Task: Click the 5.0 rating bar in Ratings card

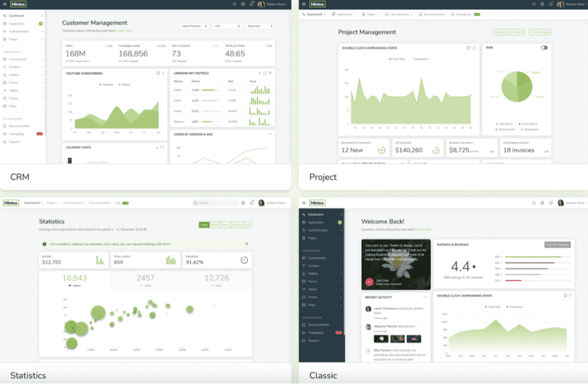Action: [537, 257]
